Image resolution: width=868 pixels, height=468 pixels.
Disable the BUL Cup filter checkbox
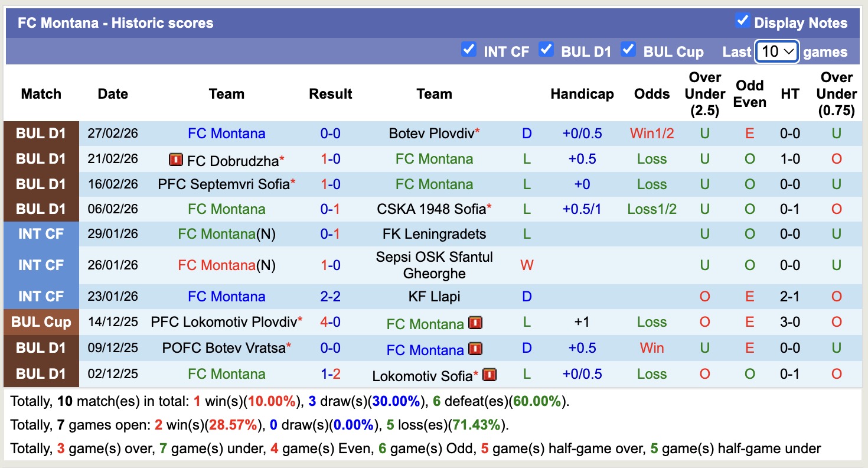[628, 50]
